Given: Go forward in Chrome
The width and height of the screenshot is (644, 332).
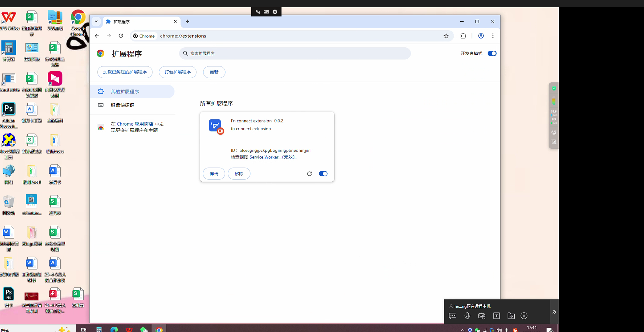Looking at the screenshot, I should coord(109,36).
